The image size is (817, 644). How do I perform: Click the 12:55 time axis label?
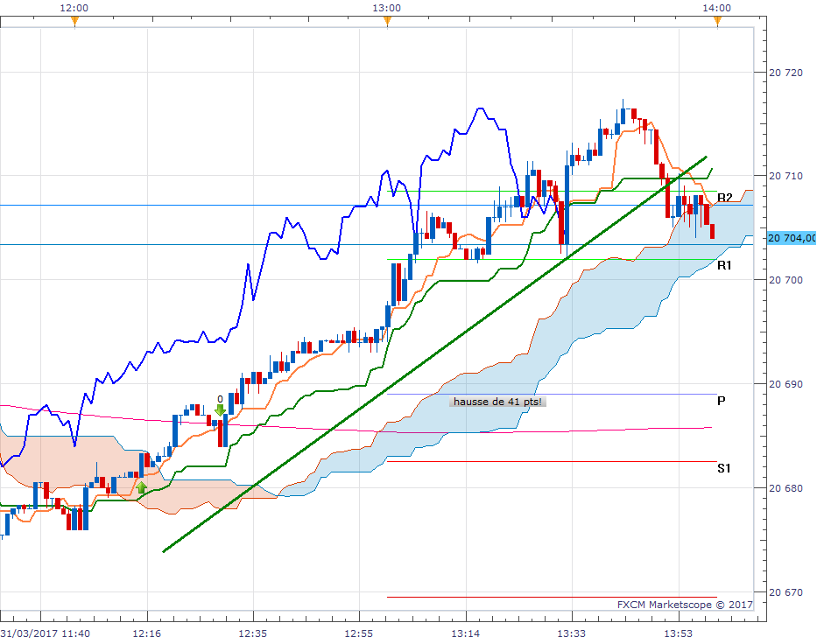click(358, 633)
